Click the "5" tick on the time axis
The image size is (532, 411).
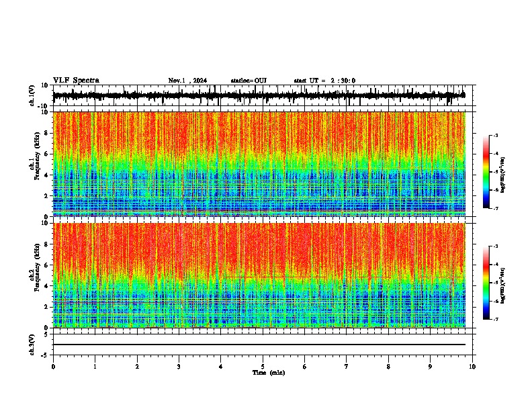pyautogui.click(x=263, y=367)
